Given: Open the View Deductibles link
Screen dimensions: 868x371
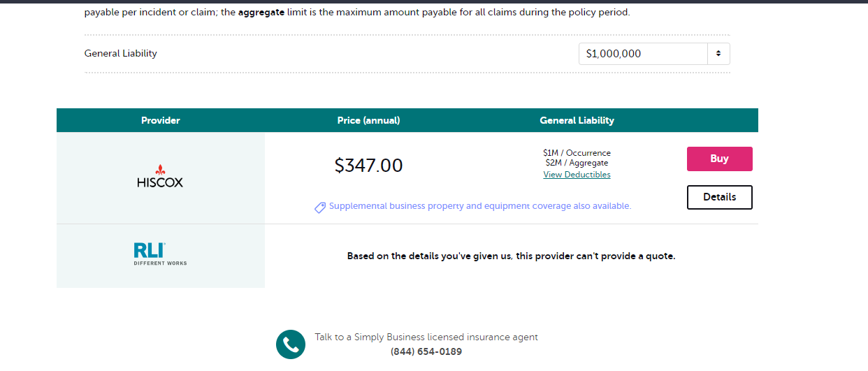Looking at the screenshot, I should coord(577,175).
